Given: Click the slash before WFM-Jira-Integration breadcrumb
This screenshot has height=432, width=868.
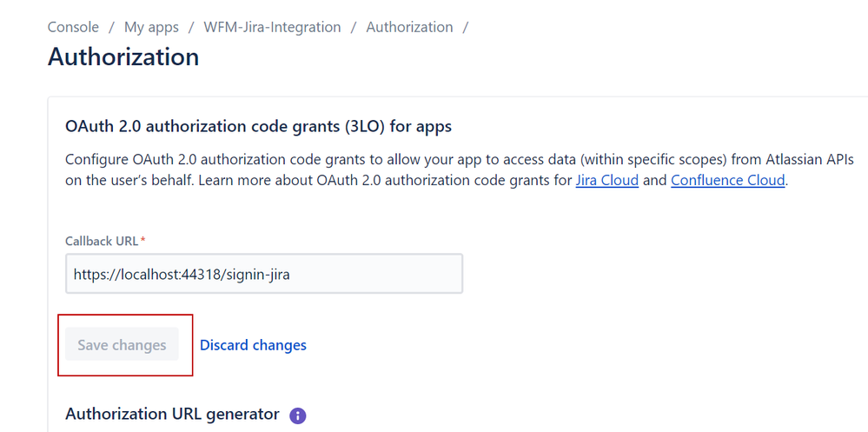Looking at the screenshot, I should tap(191, 27).
